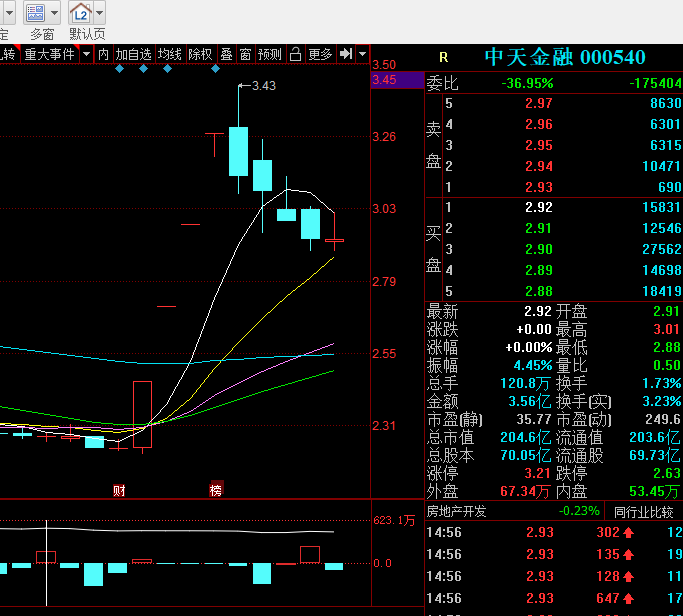Screen dimensions: 683x616
Task: Click the tall red hollow breakout candlestick
Action: tap(142, 414)
